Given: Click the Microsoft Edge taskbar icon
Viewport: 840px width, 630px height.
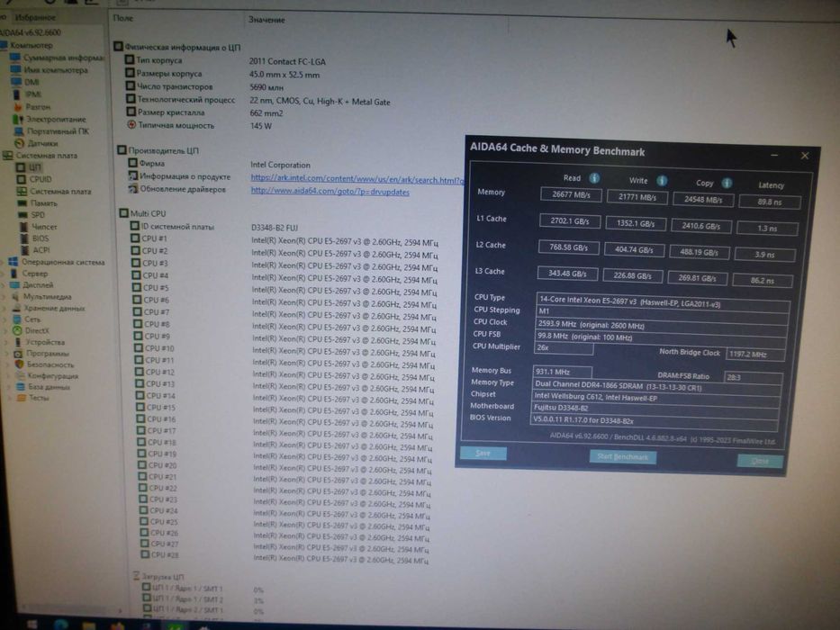Looking at the screenshot, I should [x=60, y=625].
